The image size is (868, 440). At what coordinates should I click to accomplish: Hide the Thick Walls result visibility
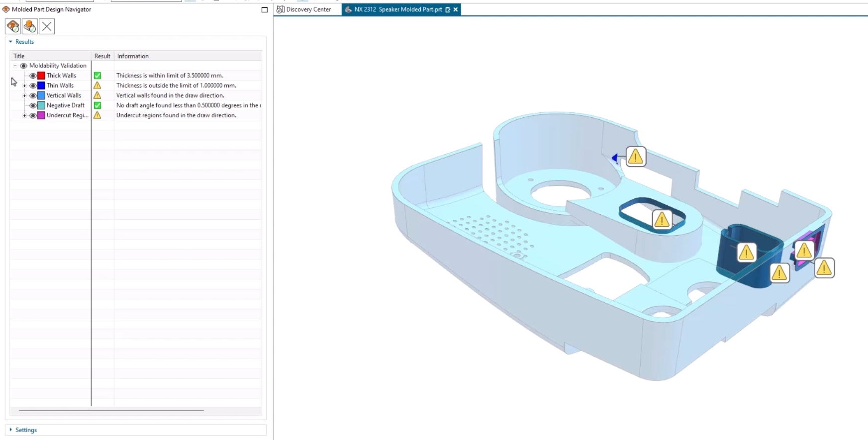[33, 76]
